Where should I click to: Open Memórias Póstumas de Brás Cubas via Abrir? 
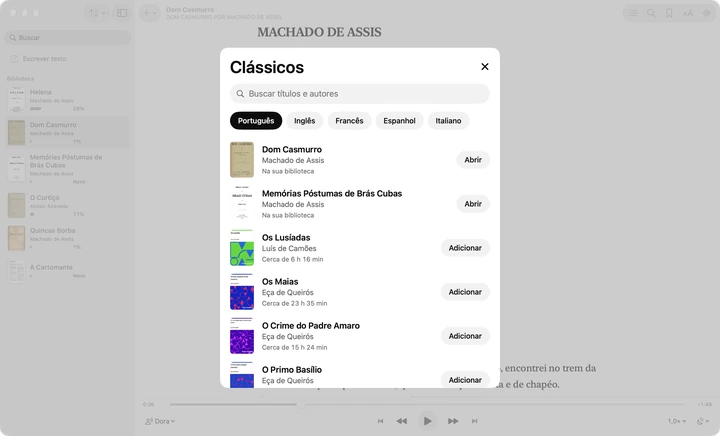(x=472, y=204)
